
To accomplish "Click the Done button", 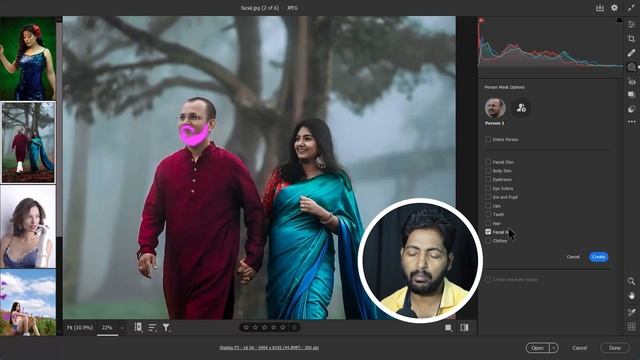I will (x=614, y=348).
